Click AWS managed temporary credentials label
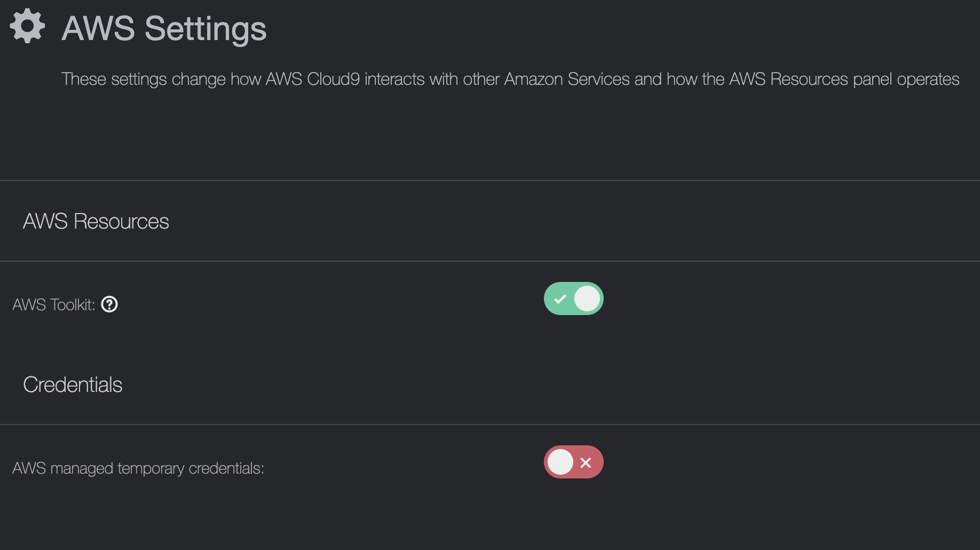 pos(138,468)
